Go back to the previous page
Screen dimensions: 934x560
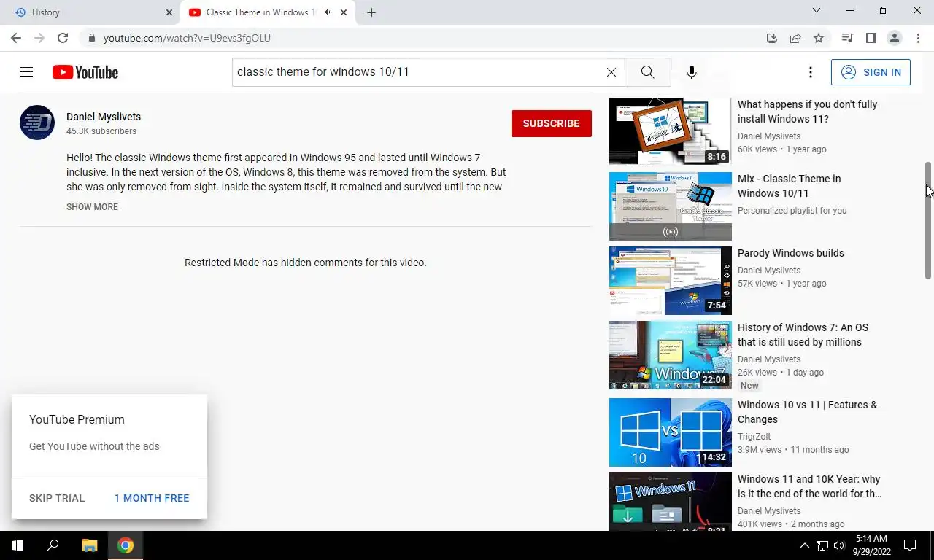(x=16, y=38)
